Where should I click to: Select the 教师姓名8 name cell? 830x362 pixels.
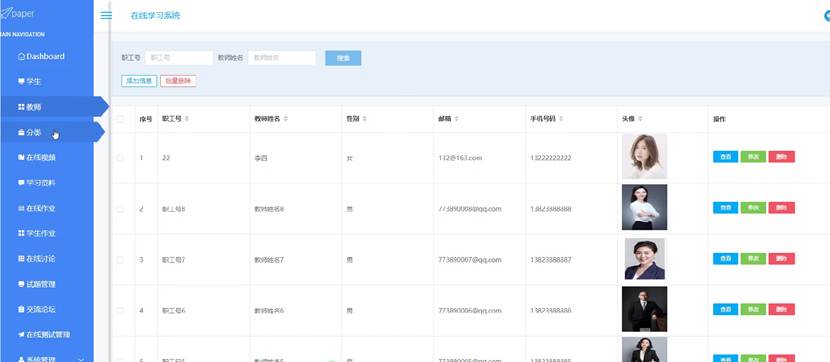[x=269, y=209]
